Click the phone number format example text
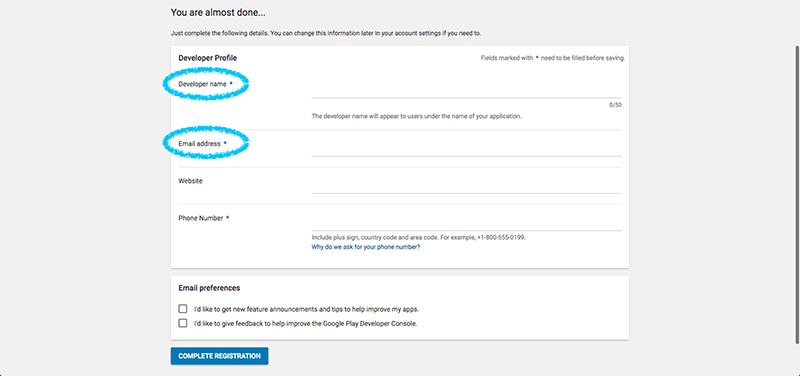Screen dimensions: 800x376 pyautogui.click(x=419, y=238)
